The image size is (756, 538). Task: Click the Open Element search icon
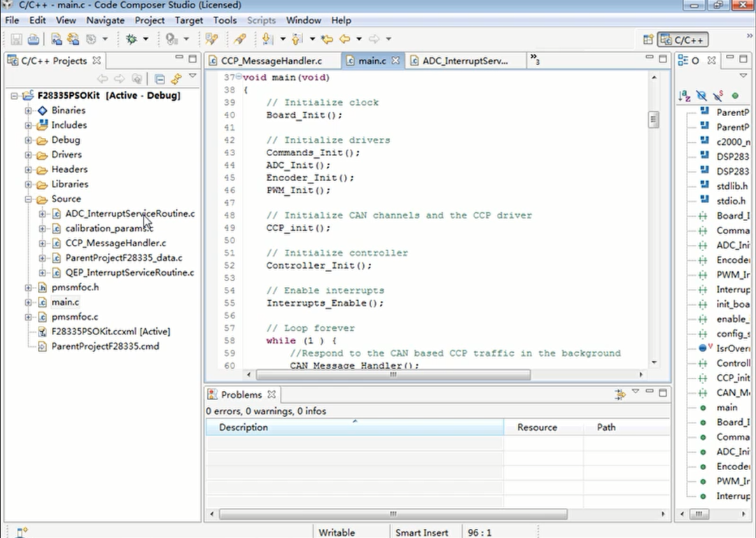pos(211,39)
